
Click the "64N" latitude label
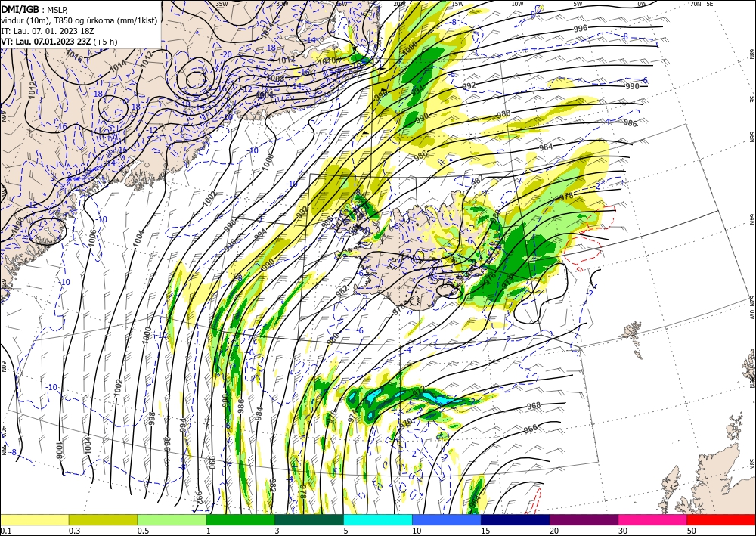pos(751,219)
